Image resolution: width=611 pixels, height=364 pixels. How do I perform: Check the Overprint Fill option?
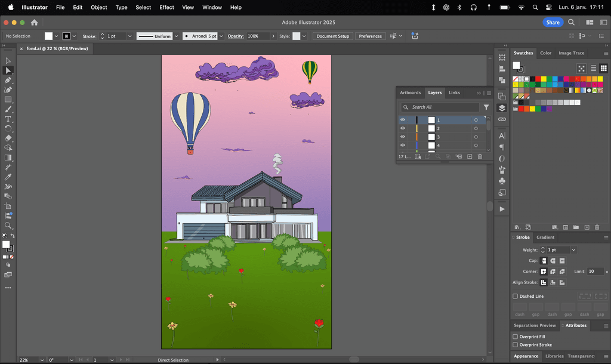pyautogui.click(x=516, y=337)
